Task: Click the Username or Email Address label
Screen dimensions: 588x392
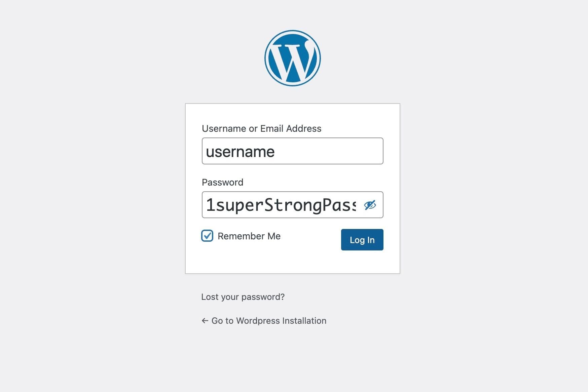Action: 261,128
